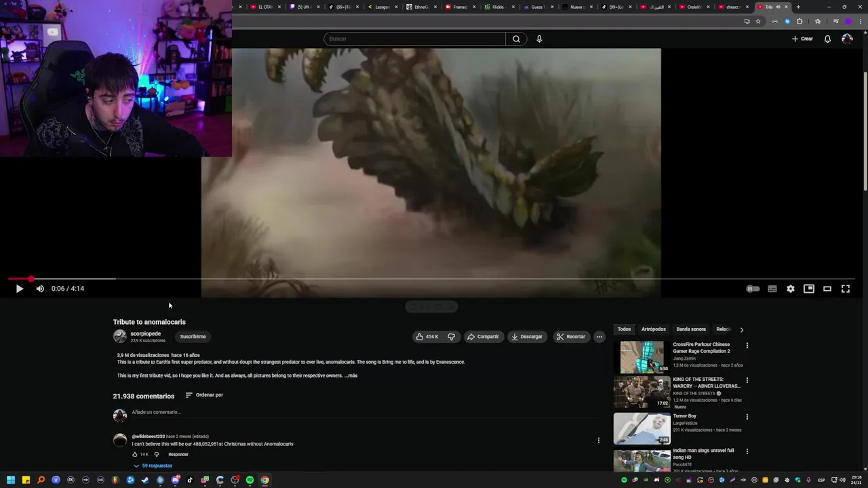Click the YouTube search field 'Buscar'
868x488 pixels.
pos(415,39)
